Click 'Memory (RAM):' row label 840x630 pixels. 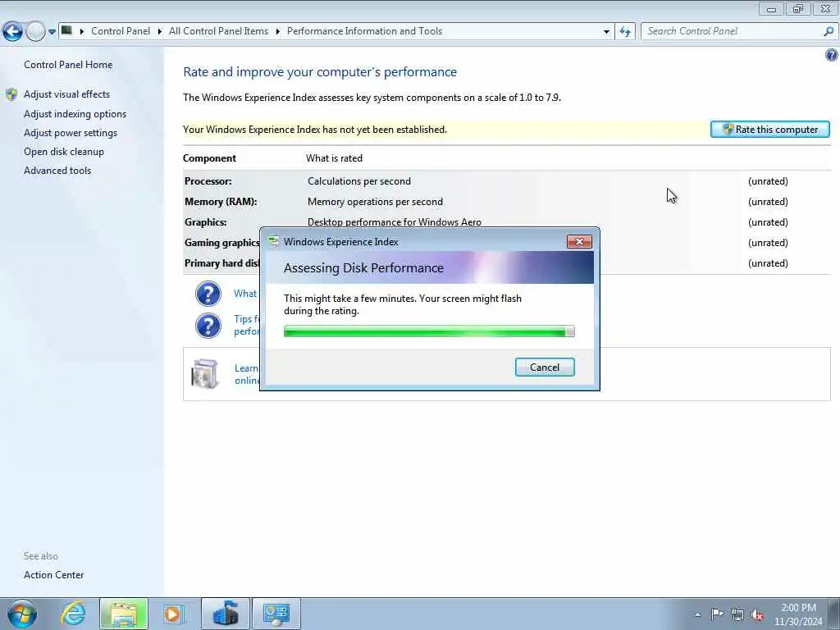tap(221, 202)
